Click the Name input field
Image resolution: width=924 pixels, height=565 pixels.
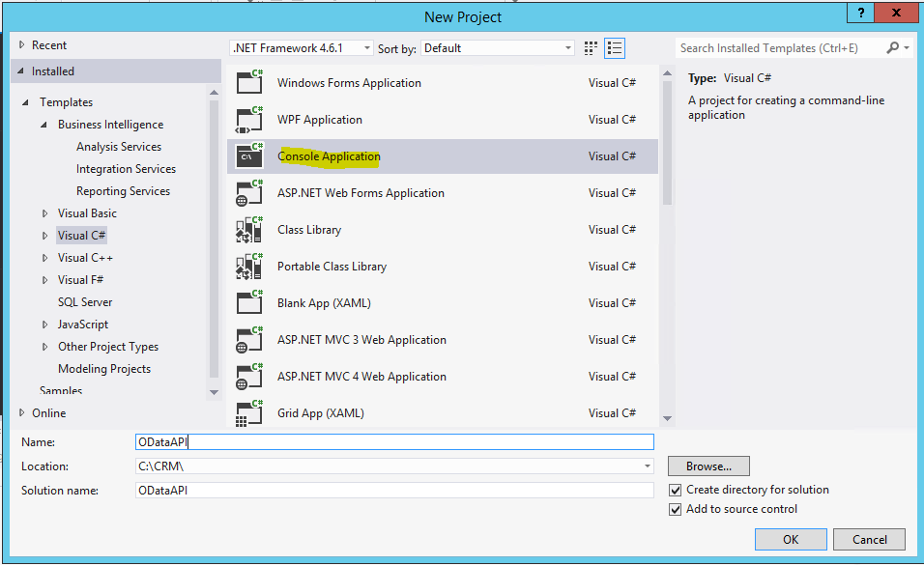tap(394, 442)
